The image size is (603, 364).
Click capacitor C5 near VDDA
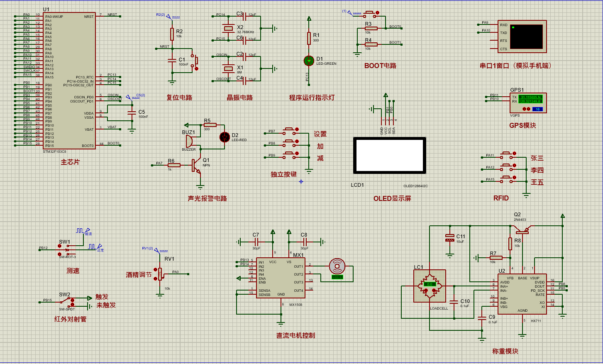click(x=132, y=112)
